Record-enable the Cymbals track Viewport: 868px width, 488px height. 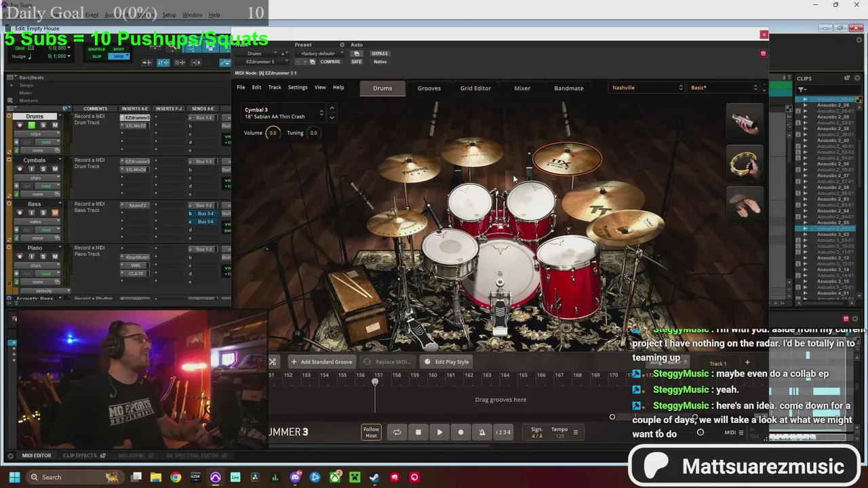[20, 169]
